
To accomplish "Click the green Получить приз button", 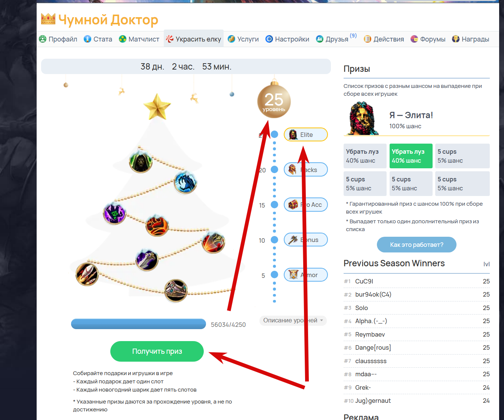I will (x=157, y=351).
